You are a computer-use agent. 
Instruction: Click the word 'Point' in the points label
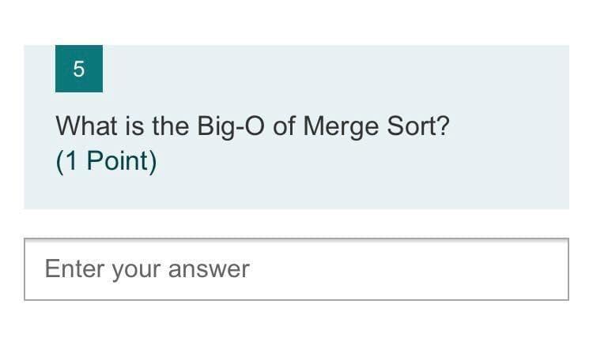point(117,161)
